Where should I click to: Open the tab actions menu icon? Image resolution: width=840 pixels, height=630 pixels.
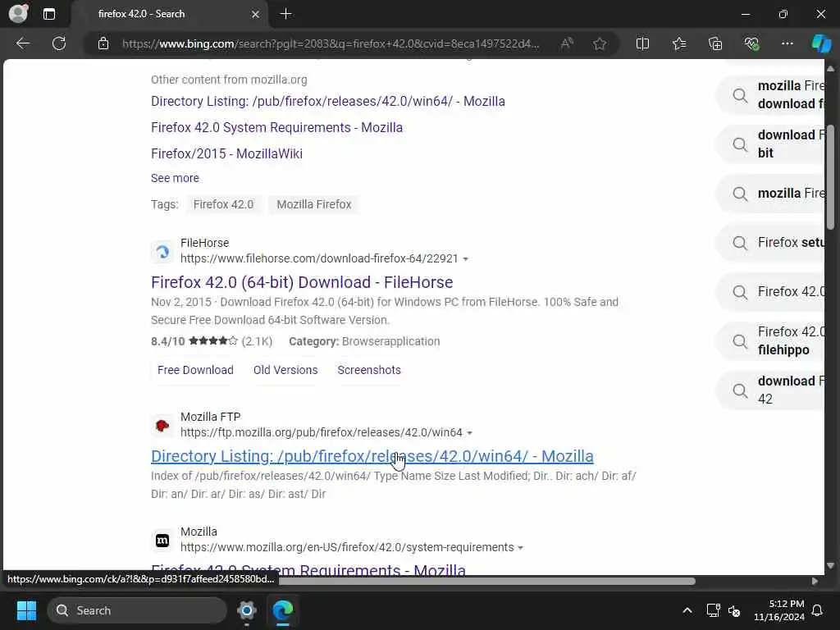[x=48, y=14]
